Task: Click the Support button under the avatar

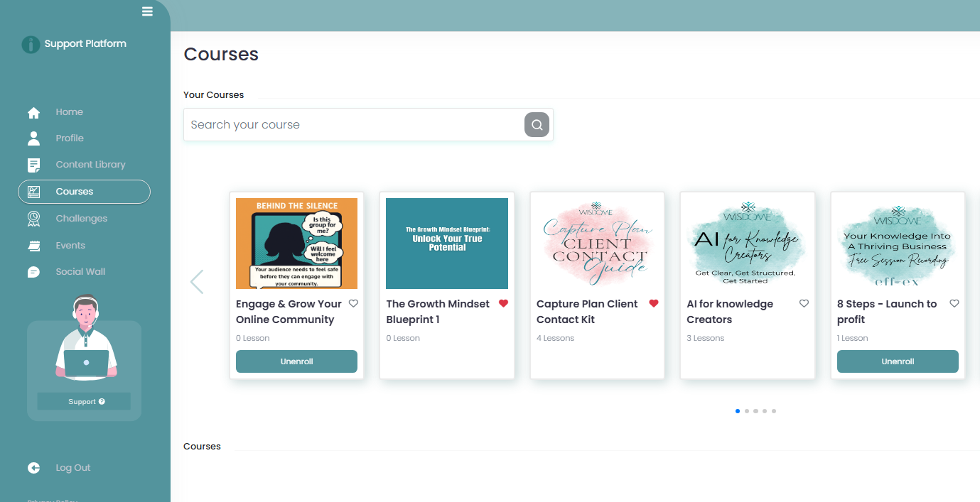Action: point(84,401)
